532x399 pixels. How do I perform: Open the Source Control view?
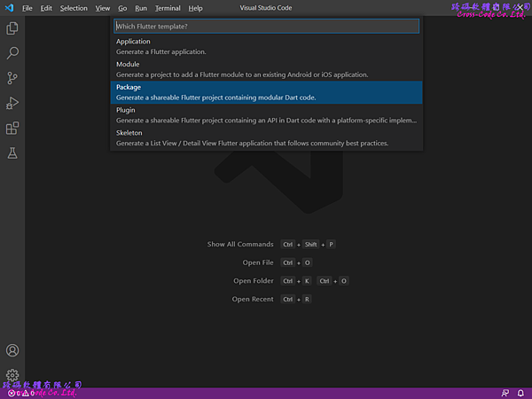point(12,78)
